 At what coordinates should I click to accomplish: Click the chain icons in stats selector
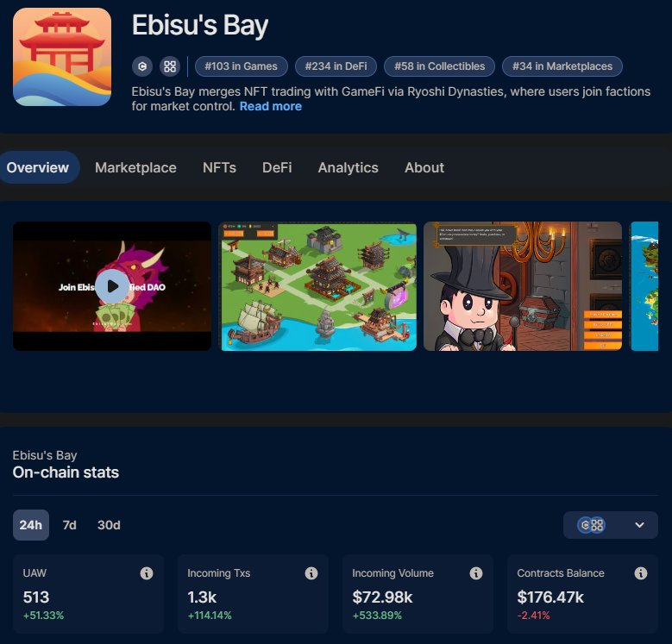(x=592, y=525)
